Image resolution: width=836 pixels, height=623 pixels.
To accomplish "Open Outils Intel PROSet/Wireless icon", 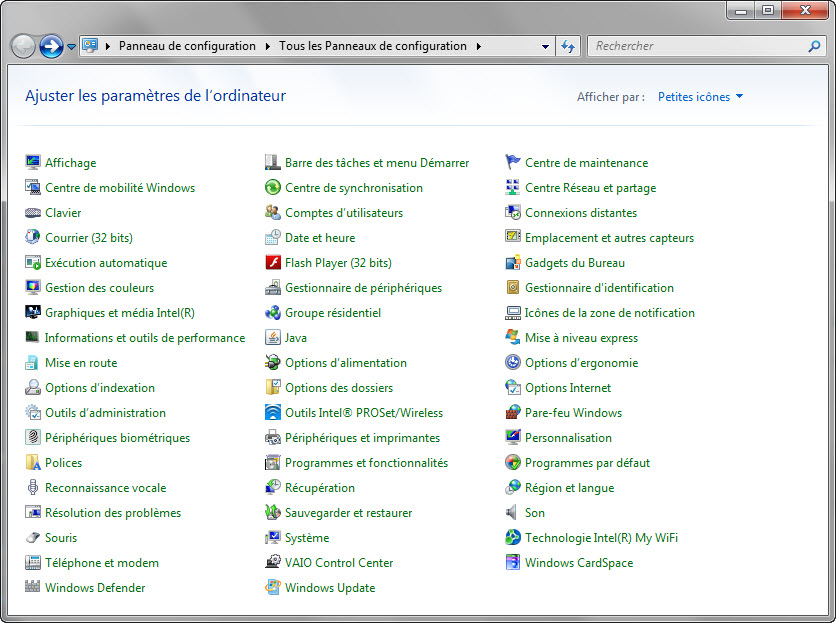I will pos(272,412).
